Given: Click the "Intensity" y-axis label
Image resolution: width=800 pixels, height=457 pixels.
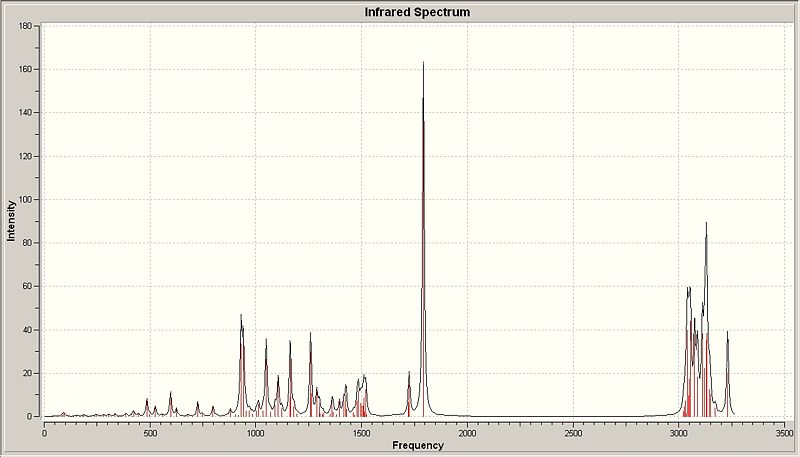Looking at the screenshot, I should point(11,221).
